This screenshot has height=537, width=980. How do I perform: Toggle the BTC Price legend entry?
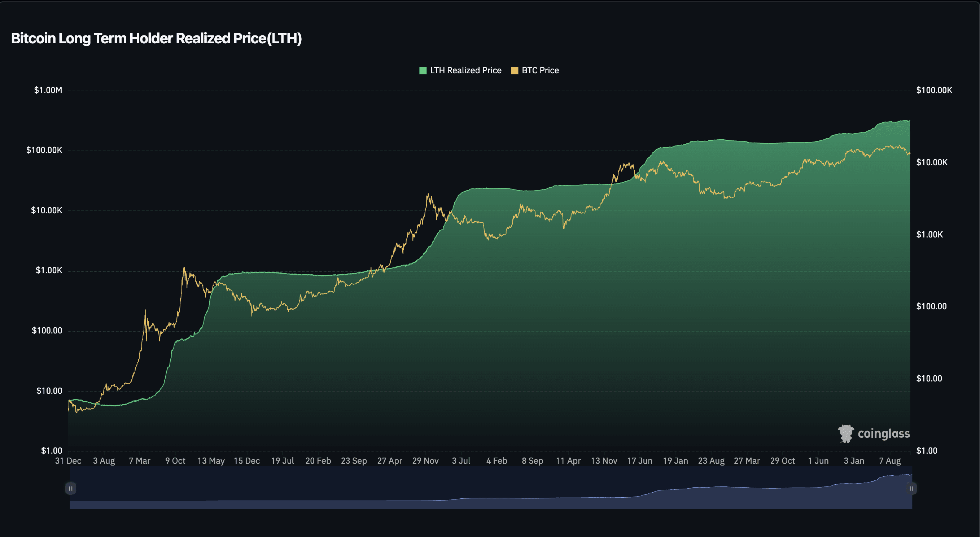click(x=540, y=70)
